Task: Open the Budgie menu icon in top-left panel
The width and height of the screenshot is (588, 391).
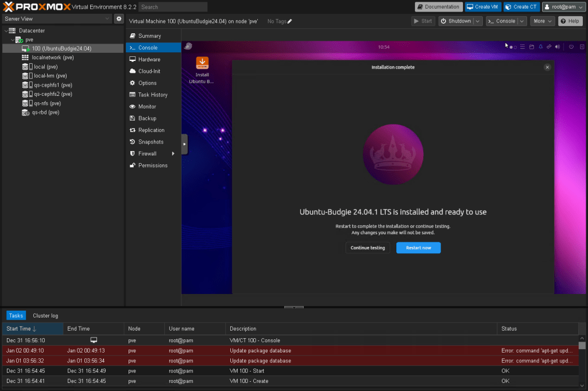Action: (188, 47)
